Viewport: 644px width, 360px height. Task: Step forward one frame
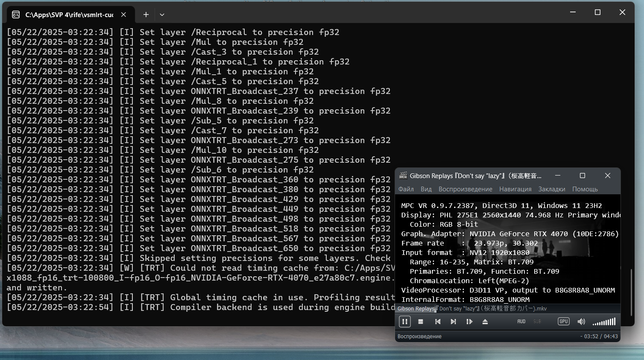(469, 322)
